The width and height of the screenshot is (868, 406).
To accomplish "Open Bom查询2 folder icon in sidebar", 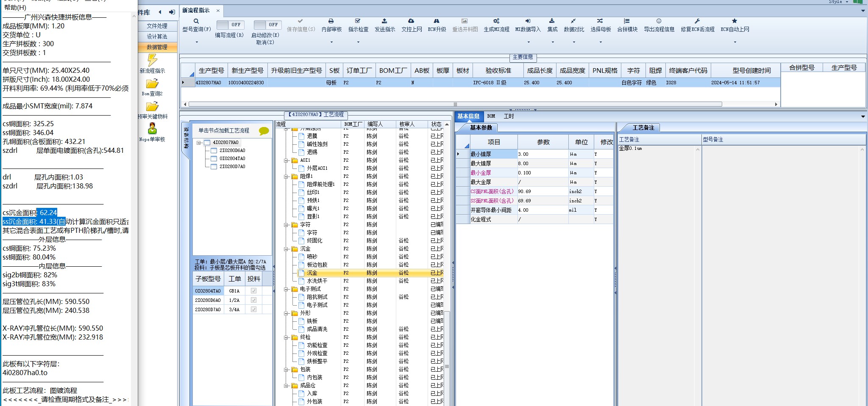I will coord(152,83).
